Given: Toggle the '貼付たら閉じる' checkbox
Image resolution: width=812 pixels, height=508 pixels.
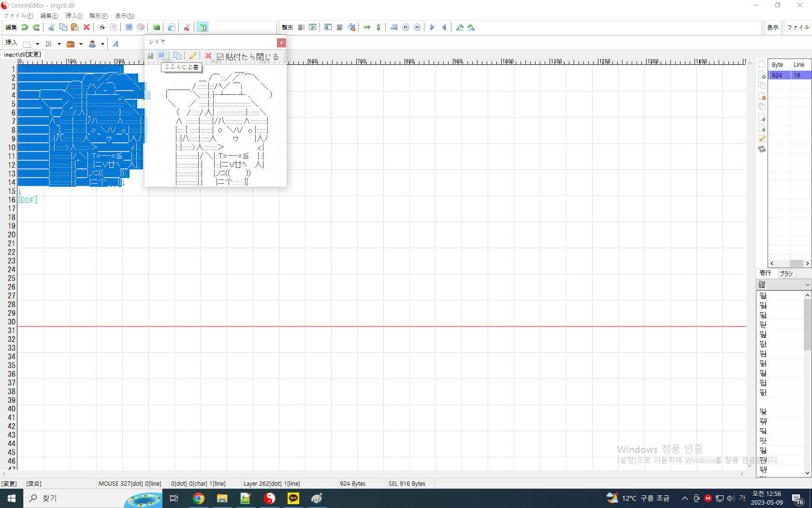Looking at the screenshot, I should 220,57.
